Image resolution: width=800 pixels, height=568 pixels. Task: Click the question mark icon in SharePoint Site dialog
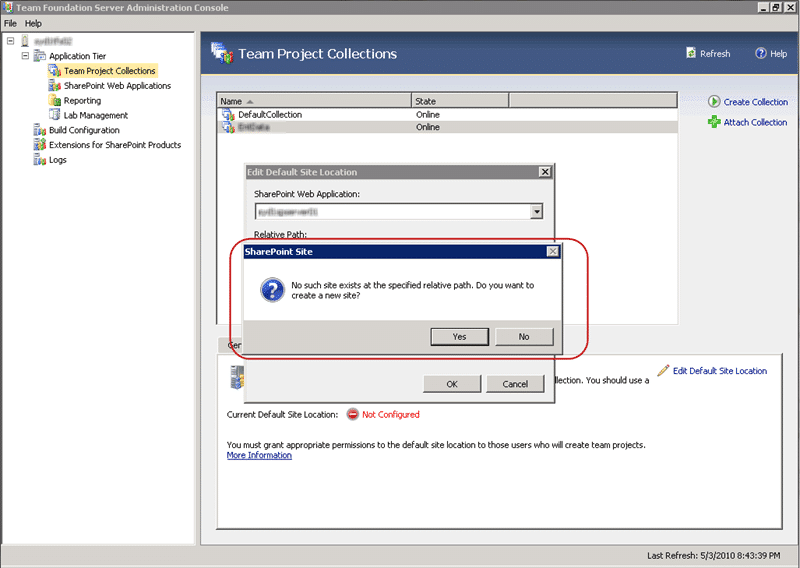pos(272,290)
